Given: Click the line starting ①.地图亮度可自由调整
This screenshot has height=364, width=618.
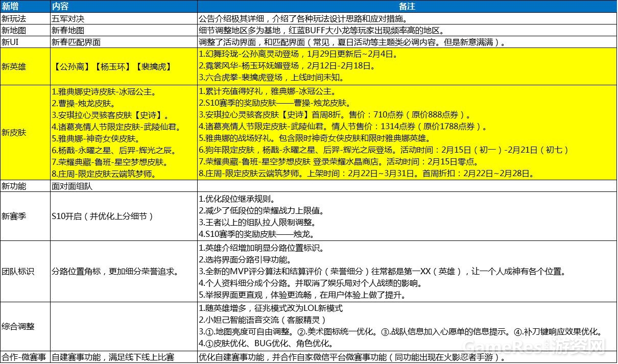Looking at the screenshot, I should (x=402, y=332).
